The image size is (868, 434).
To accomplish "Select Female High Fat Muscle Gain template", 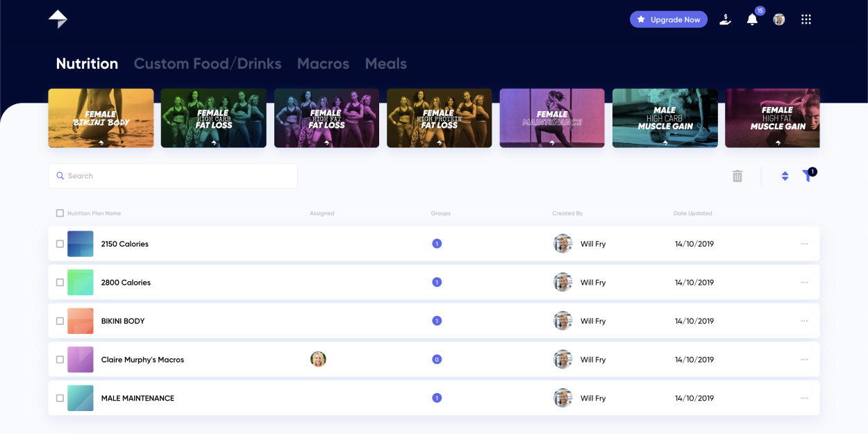I will coord(772,118).
